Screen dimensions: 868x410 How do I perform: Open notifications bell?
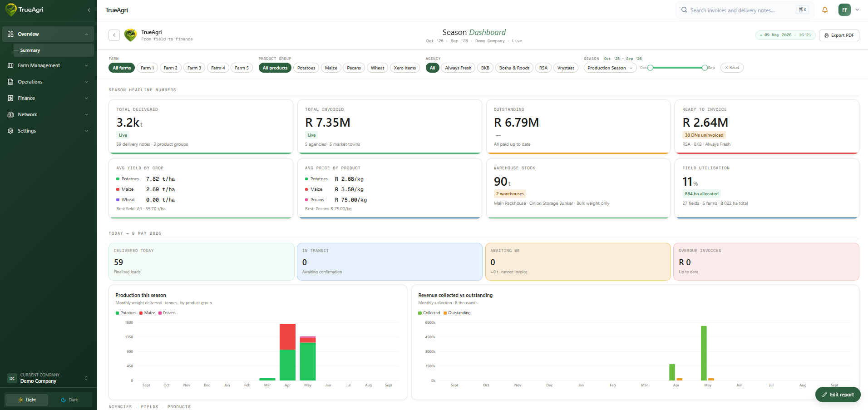tap(825, 10)
